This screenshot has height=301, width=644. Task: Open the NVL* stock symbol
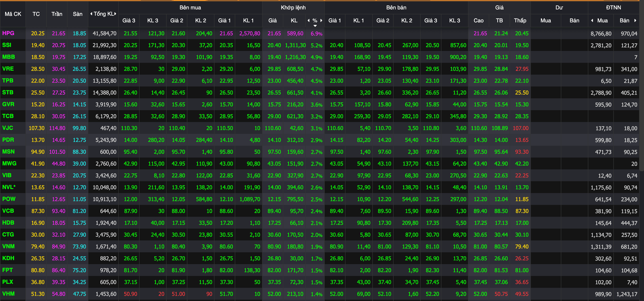[x=9, y=187]
